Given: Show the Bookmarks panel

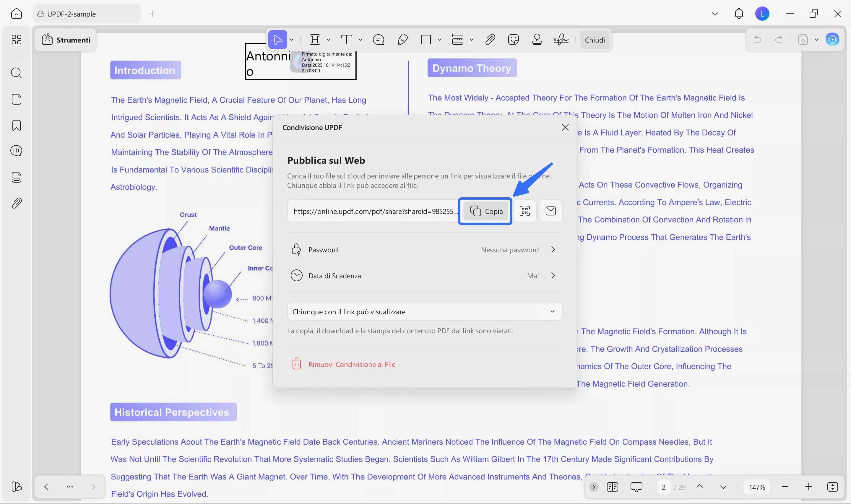Looking at the screenshot, I should 16,125.
